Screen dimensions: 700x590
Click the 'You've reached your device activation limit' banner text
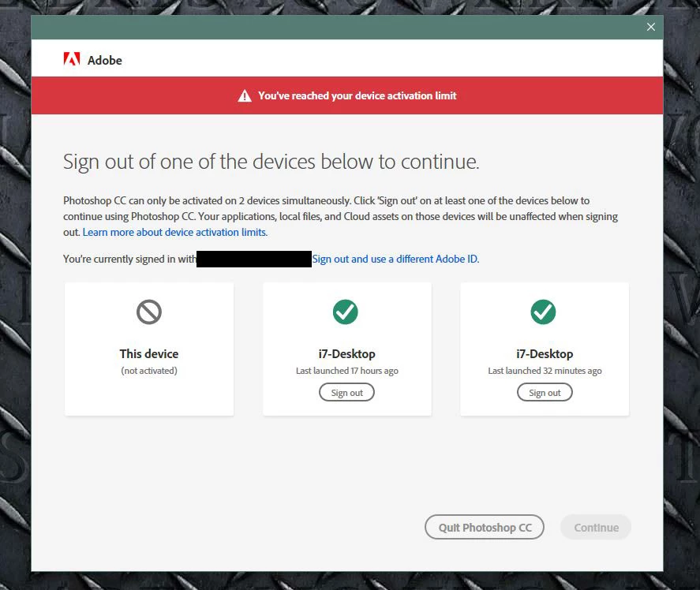click(x=357, y=95)
